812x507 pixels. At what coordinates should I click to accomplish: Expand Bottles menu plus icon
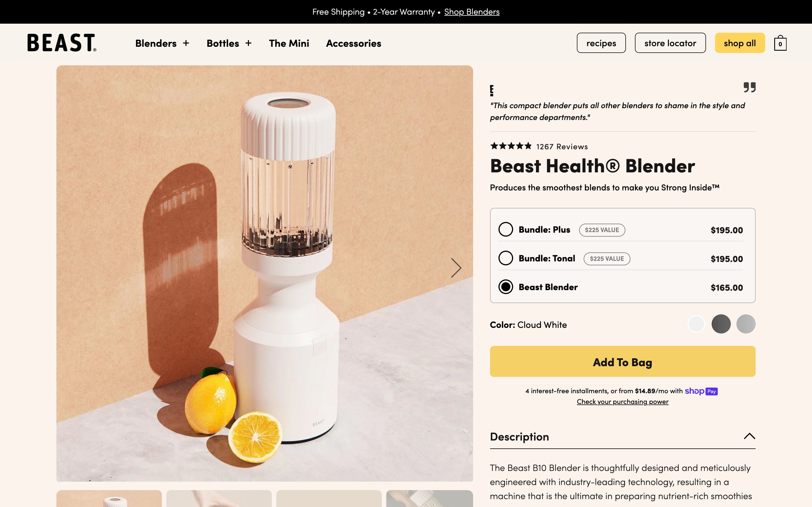[x=248, y=43]
